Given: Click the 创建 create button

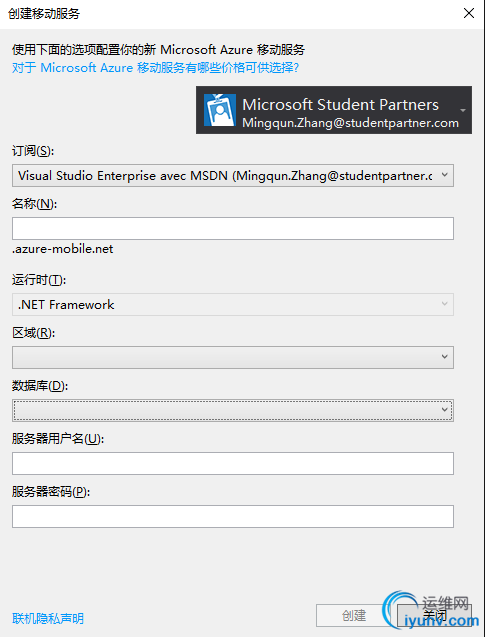Looking at the screenshot, I should pyautogui.click(x=353, y=615).
